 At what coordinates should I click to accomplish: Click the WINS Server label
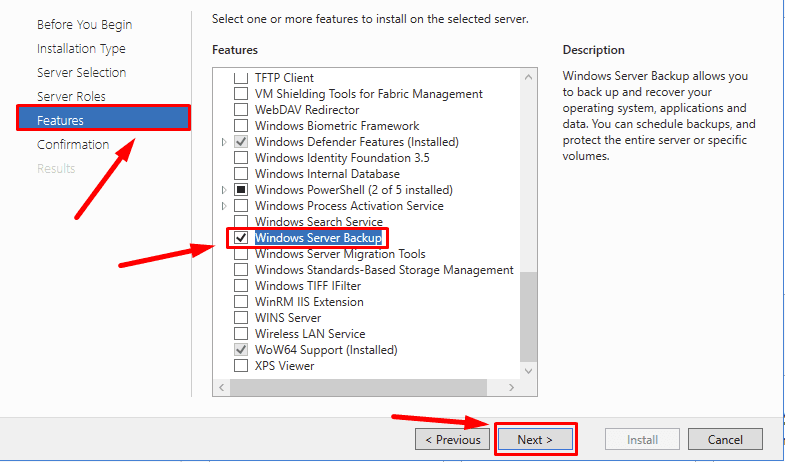pos(288,318)
